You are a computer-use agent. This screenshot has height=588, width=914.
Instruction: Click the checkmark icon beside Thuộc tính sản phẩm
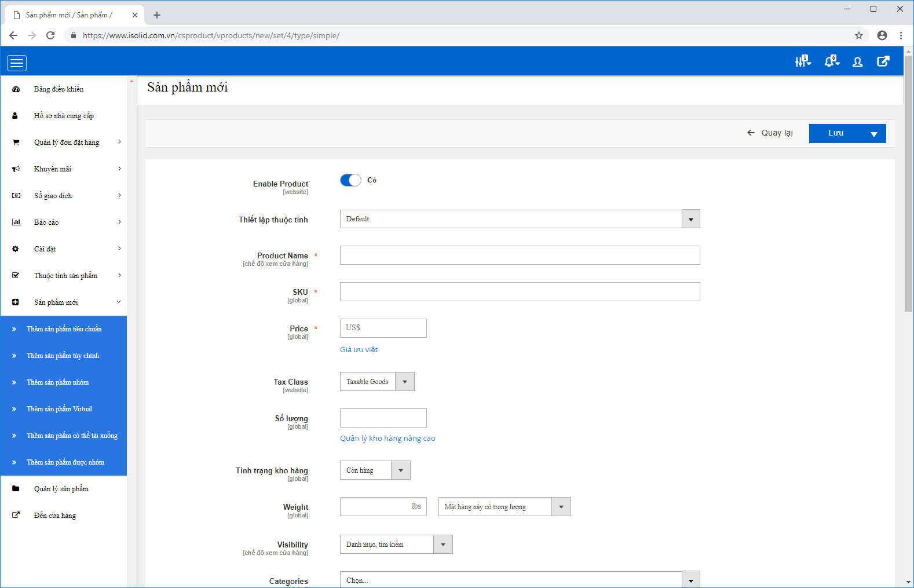pyautogui.click(x=16, y=276)
